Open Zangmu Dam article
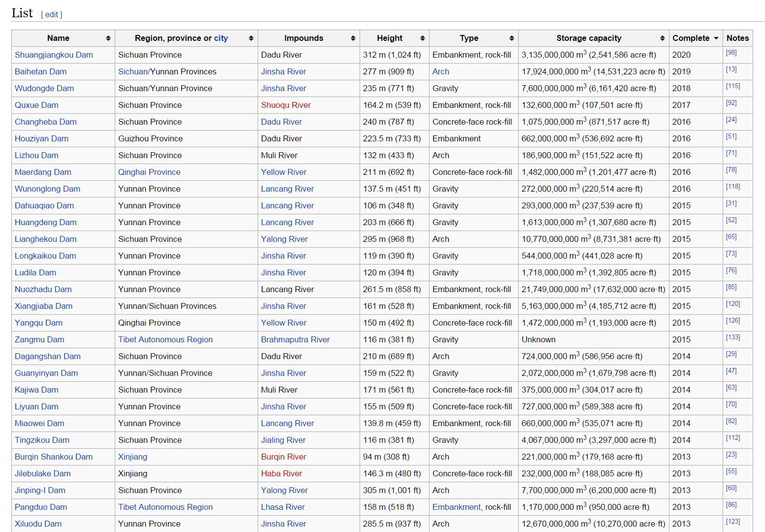765x532 pixels. 39,340
